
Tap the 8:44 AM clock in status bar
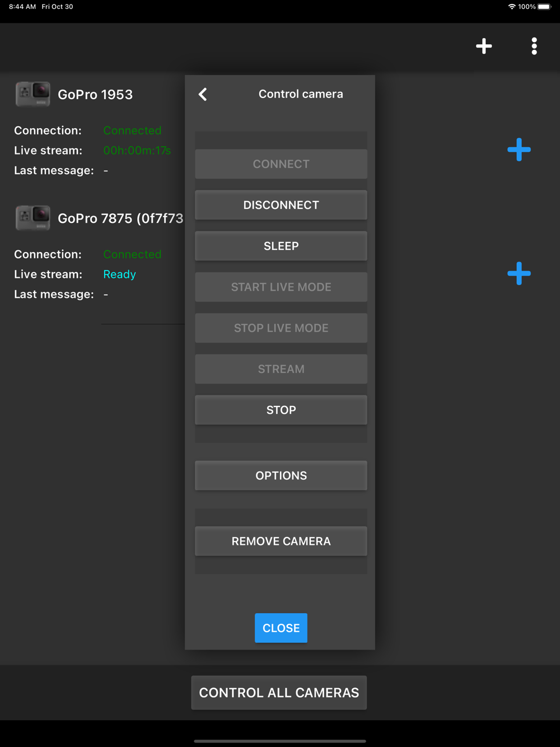pos(22,7)
